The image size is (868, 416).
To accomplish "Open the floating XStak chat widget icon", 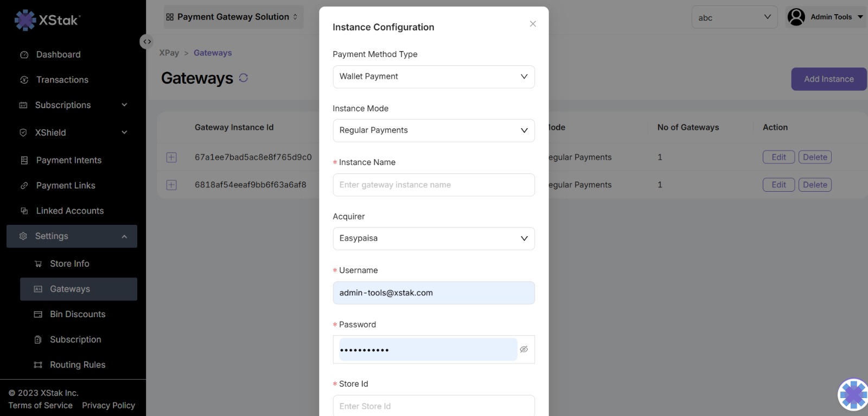I will pos(852,394).
